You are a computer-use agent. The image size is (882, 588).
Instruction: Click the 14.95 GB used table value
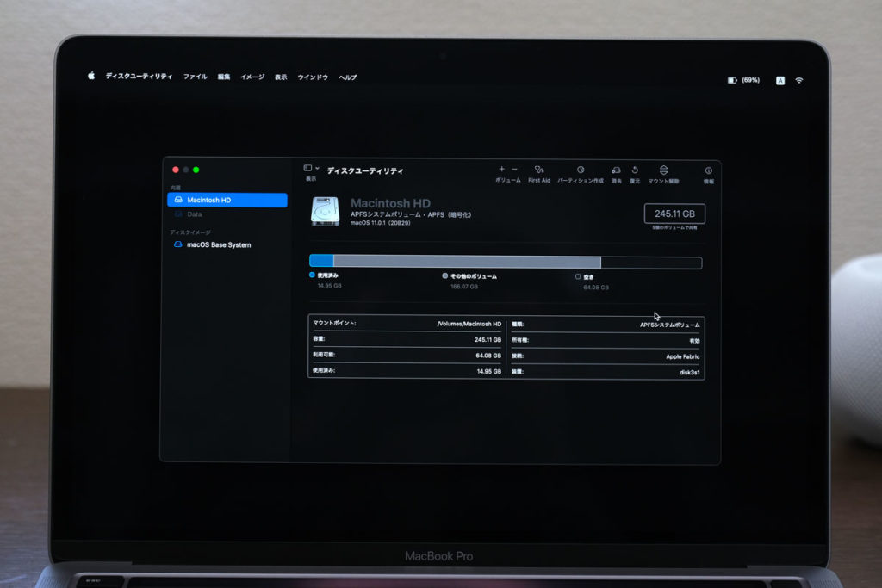[x=489, y=371]
